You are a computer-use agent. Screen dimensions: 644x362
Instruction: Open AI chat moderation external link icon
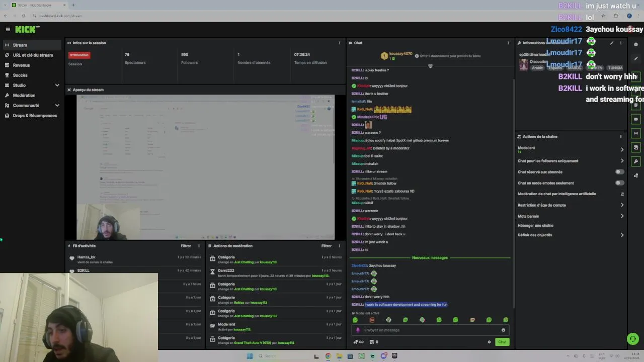(x=622, y=194)
